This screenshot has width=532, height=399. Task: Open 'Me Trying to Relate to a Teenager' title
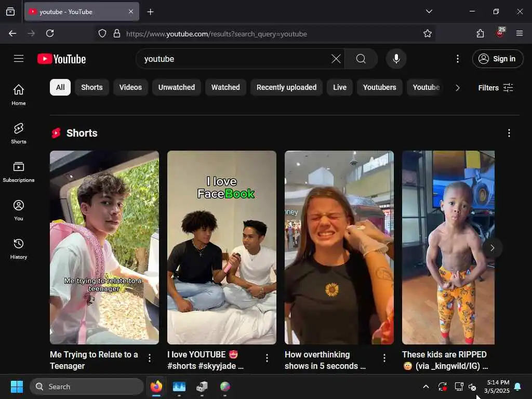pos(94,360)
